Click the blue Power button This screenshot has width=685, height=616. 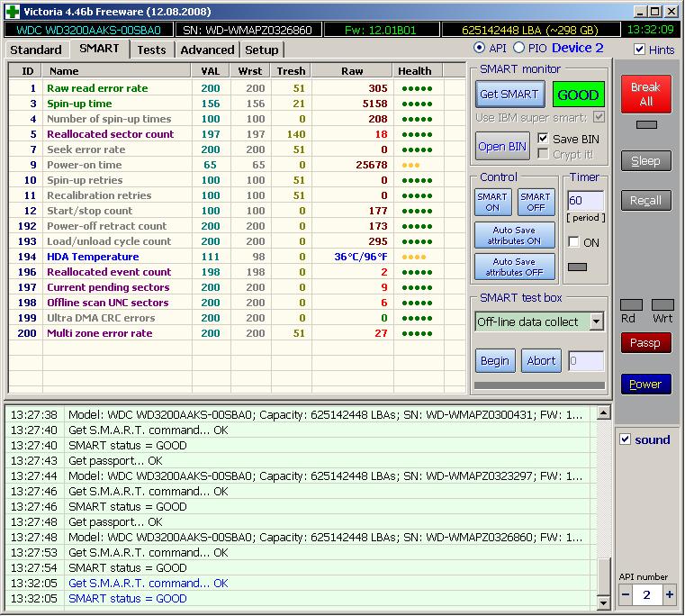click(645, 384)
